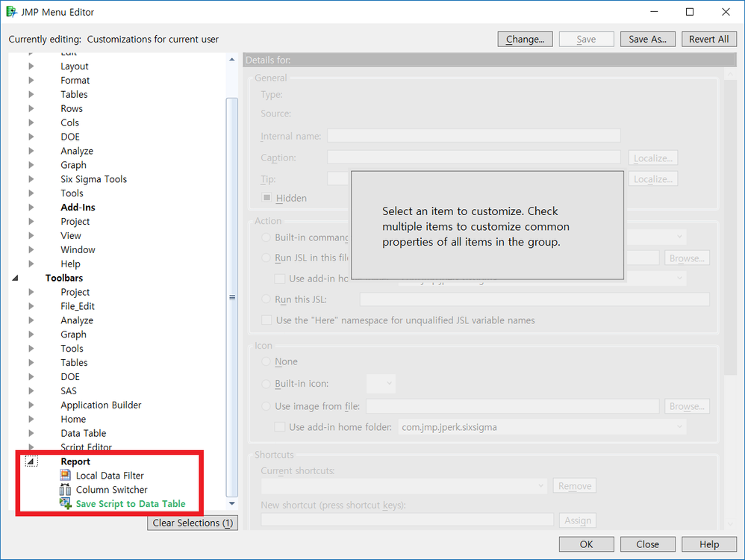The height and width of the screenshot is (560, 745).
Task: Expand the Format menu node
Action: [31, 81]
